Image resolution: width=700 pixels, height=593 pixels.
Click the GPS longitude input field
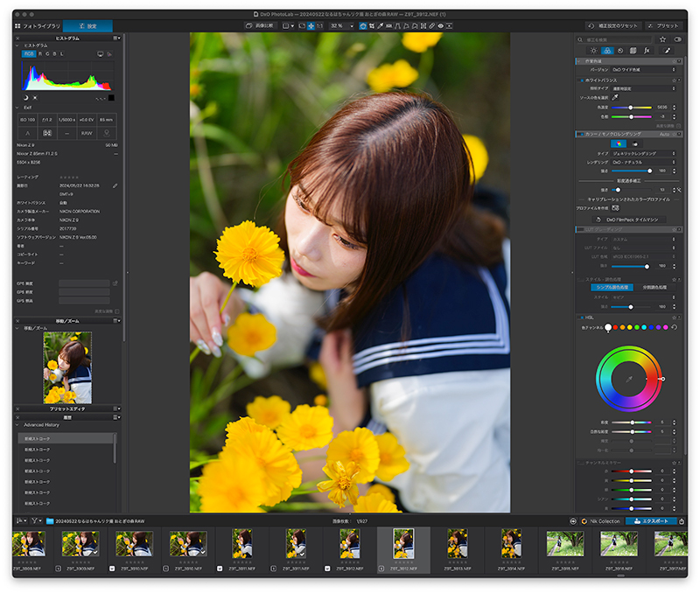pos(84,292)
